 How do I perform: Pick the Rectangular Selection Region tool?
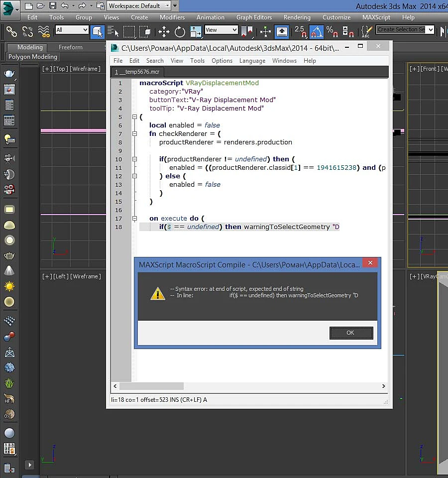tap(129, 31)
